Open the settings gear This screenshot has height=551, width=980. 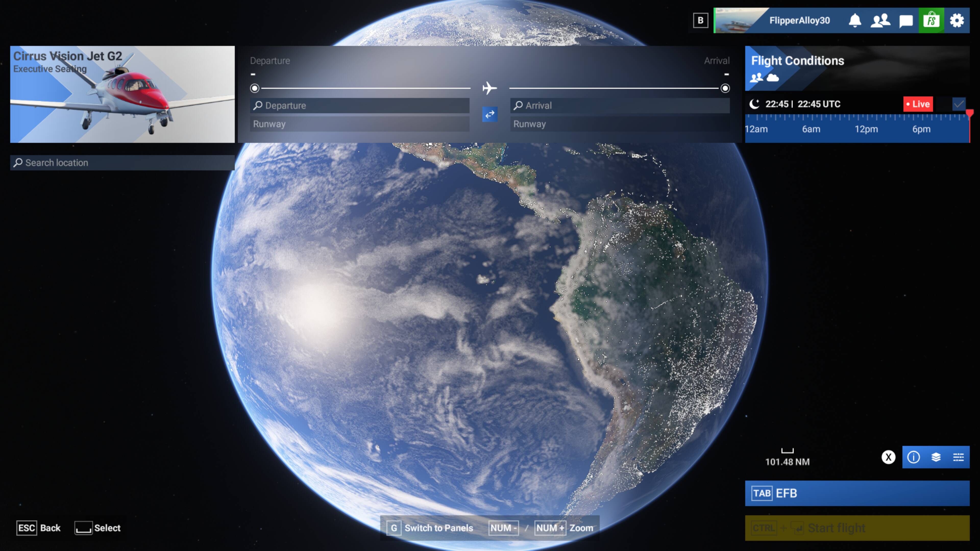957,20
